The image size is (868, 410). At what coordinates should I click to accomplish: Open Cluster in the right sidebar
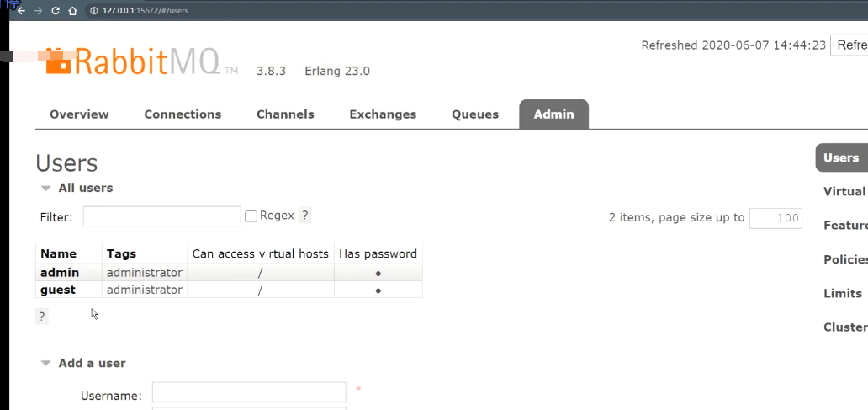[845, 327]
